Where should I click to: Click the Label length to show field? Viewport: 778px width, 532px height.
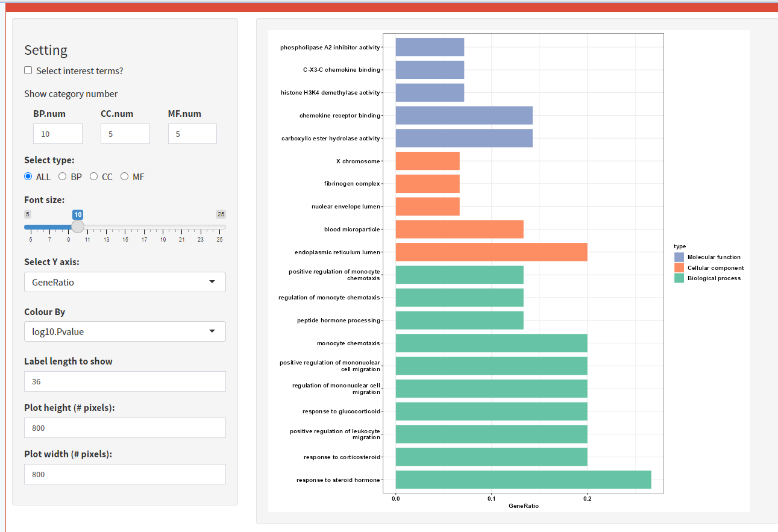click(125, 381)
